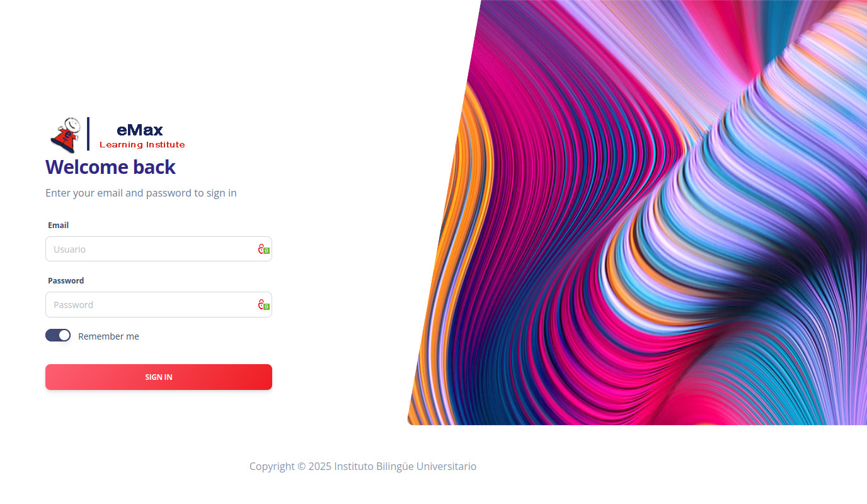Viewport: 867px width, 504px height.
Task: Focus the Password input field
Action: click(159, 304)
